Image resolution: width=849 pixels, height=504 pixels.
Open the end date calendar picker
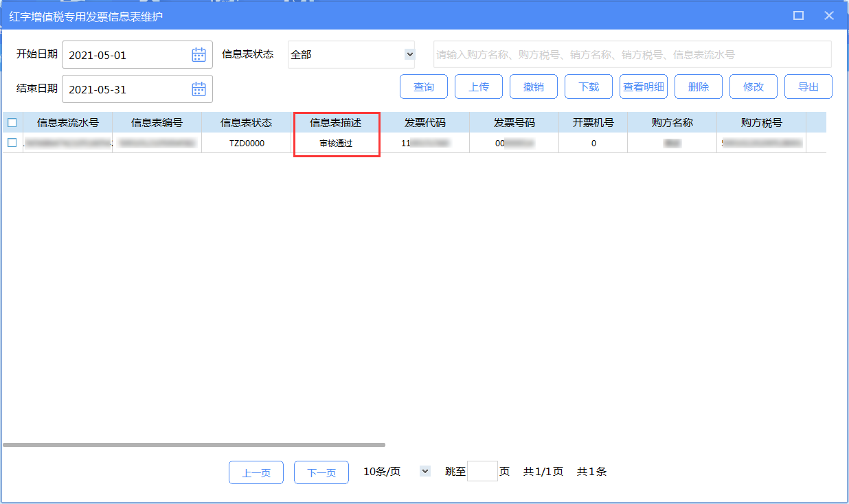(x=199, y=89)
